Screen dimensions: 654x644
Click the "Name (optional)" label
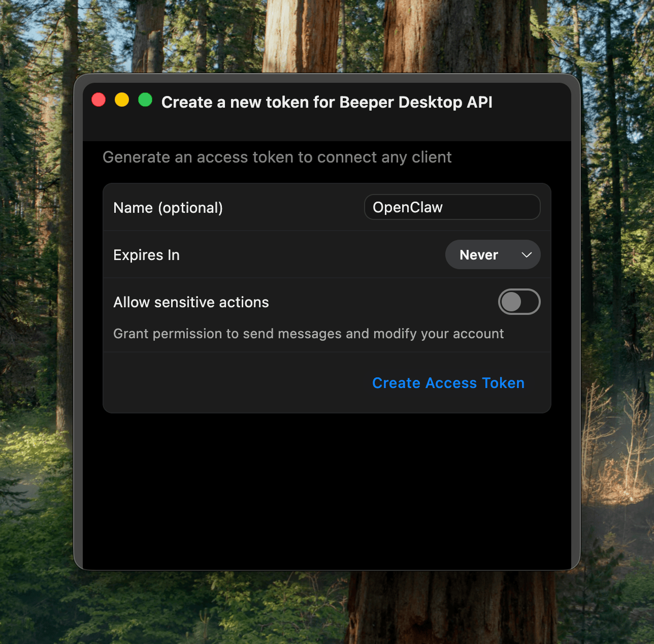click(x=168, y=208)
